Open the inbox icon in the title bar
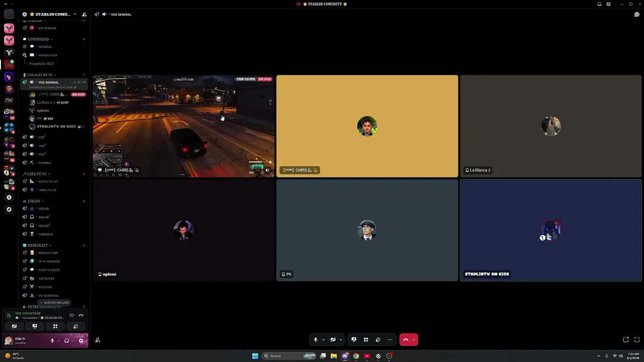644x362 pixels. 599,4
